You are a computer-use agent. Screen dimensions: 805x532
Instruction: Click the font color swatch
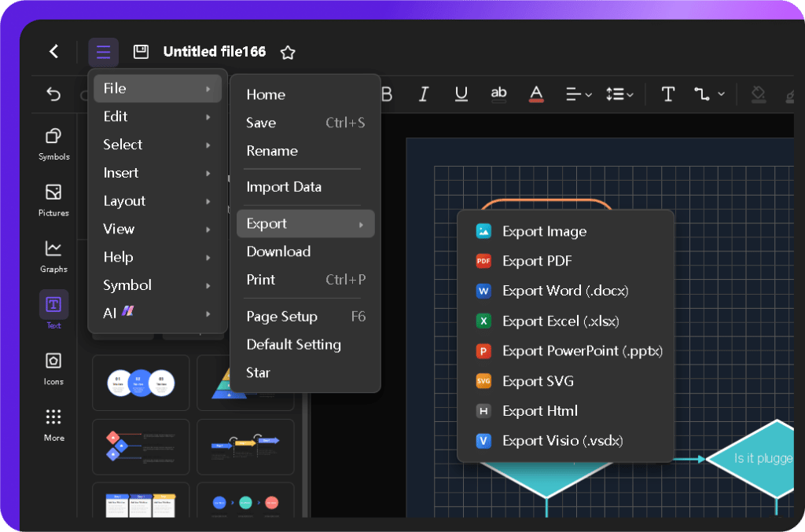click(x=535, y=94)
